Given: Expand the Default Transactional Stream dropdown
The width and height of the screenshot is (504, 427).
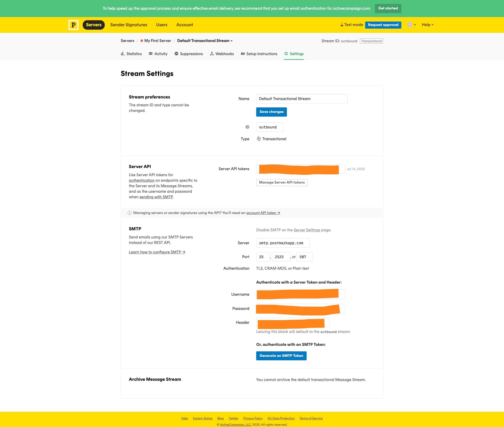Looking at the screenshot, I should pos(205,41).
